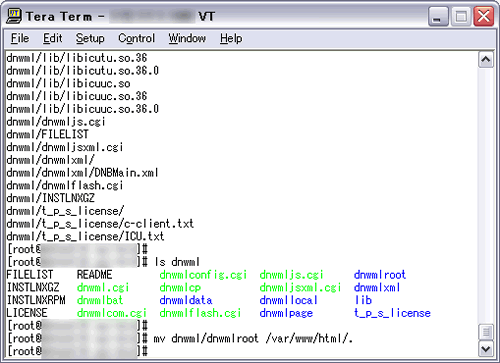The image size is (500, 363).
Task: Open the Setup menu
Action: (90, 38)
